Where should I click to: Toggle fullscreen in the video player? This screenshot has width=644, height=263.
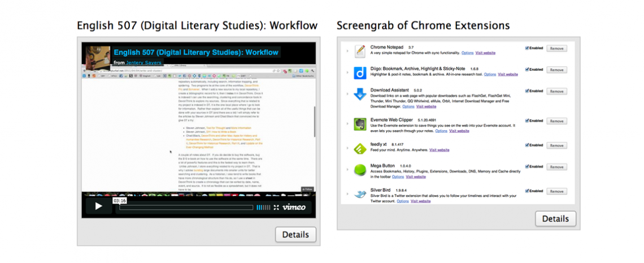click(276, 208)
